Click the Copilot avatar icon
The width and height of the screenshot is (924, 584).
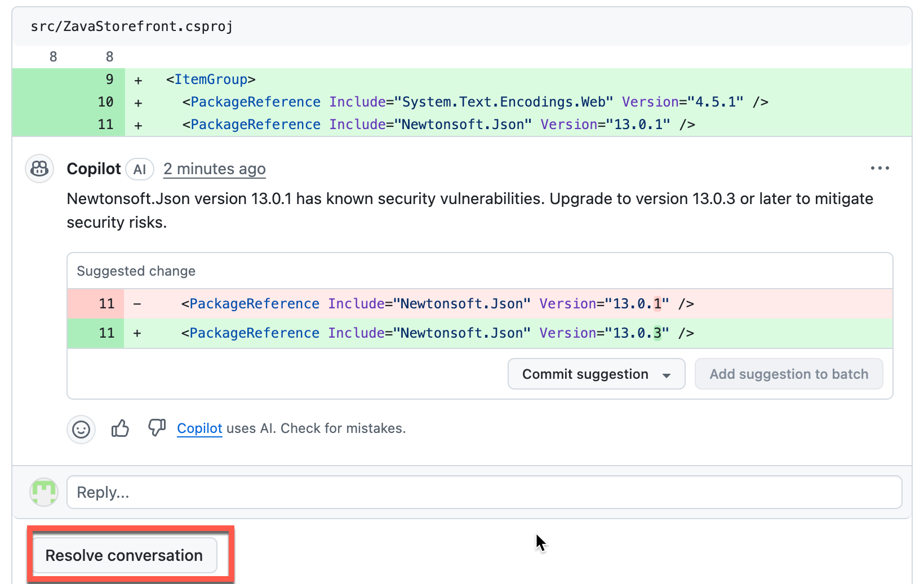pyautogui.click(x=39, y=169)
